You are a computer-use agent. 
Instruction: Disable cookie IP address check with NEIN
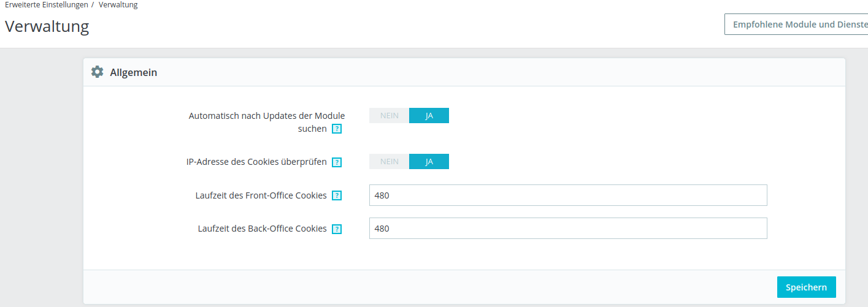click(x=389, y=162)
